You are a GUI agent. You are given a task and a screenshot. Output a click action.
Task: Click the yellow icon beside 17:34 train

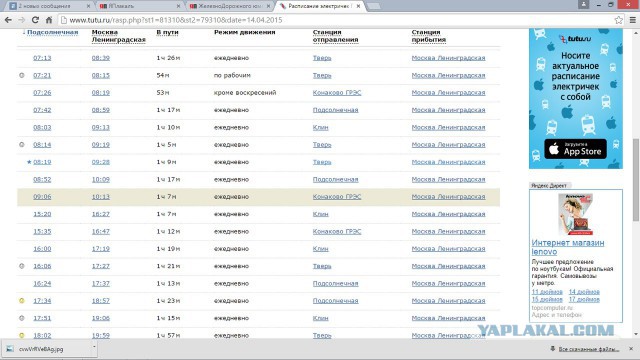tap(22, 301)
